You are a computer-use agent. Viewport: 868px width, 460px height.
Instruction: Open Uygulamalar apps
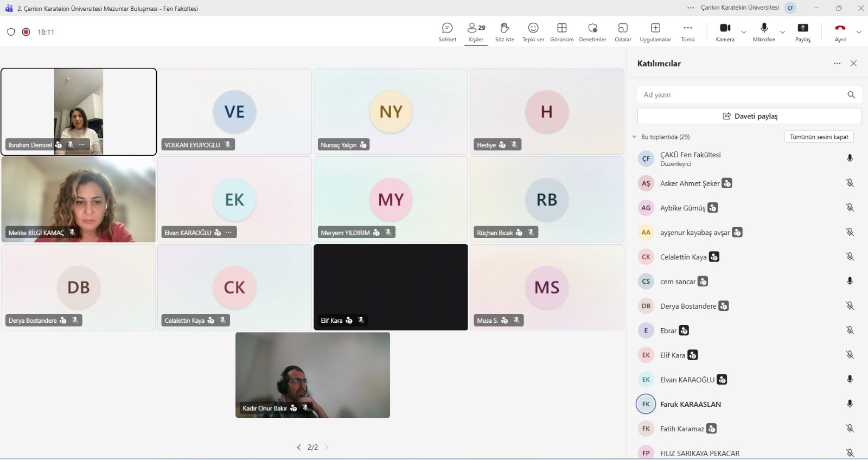(x=655, y=31)
